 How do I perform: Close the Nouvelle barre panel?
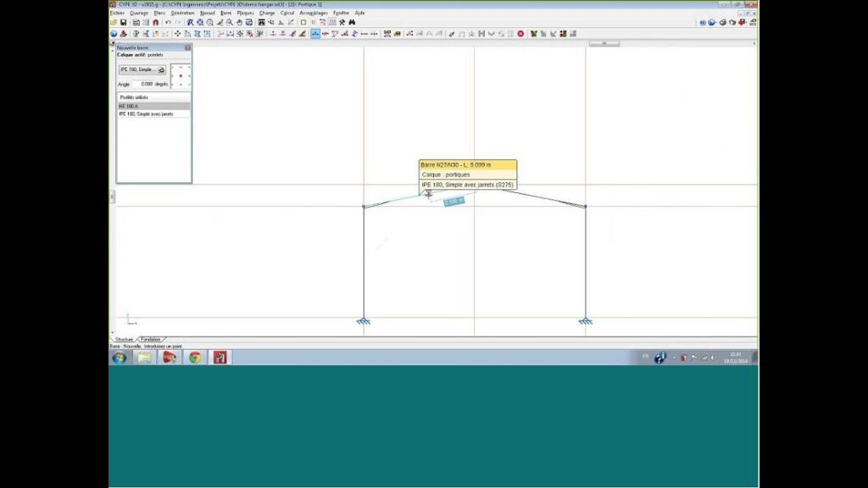click(x=187, y=47)
